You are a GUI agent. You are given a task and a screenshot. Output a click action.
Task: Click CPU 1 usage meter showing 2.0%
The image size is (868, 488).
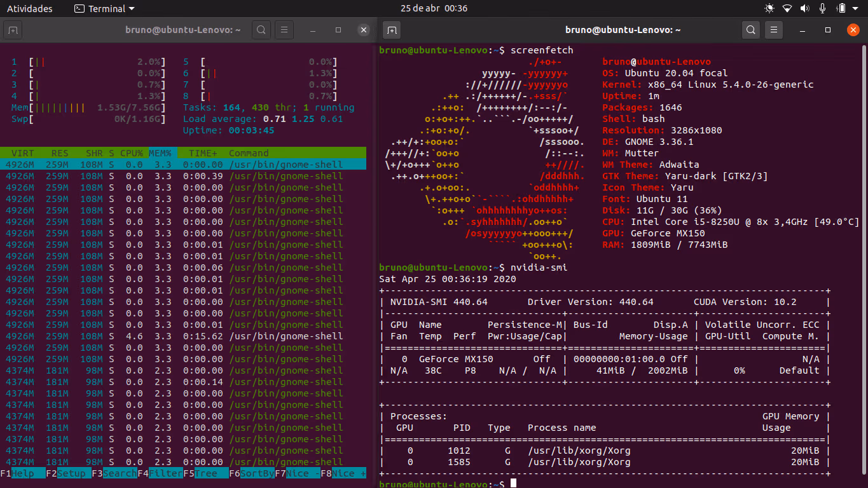tap(88, 62)
